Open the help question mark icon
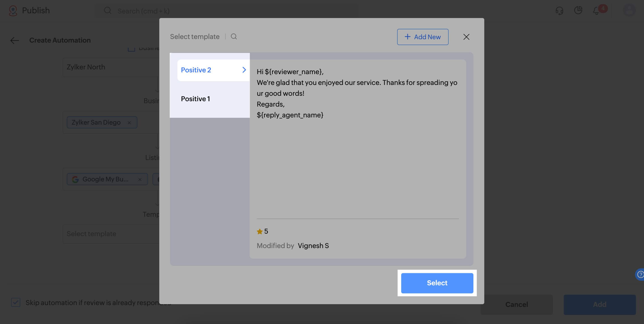This screenshot has width=644, height=324. [640, 274]
